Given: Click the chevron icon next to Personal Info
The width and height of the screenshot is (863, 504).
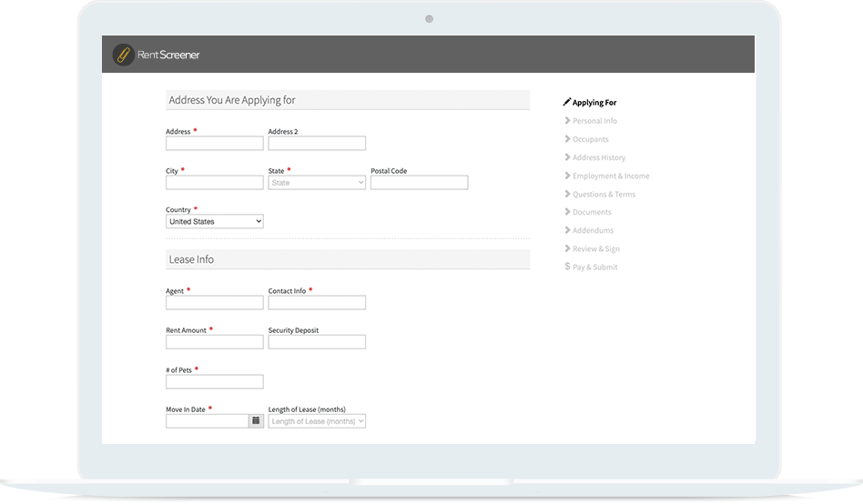Looking at the screenshot, I should point(567,121).
